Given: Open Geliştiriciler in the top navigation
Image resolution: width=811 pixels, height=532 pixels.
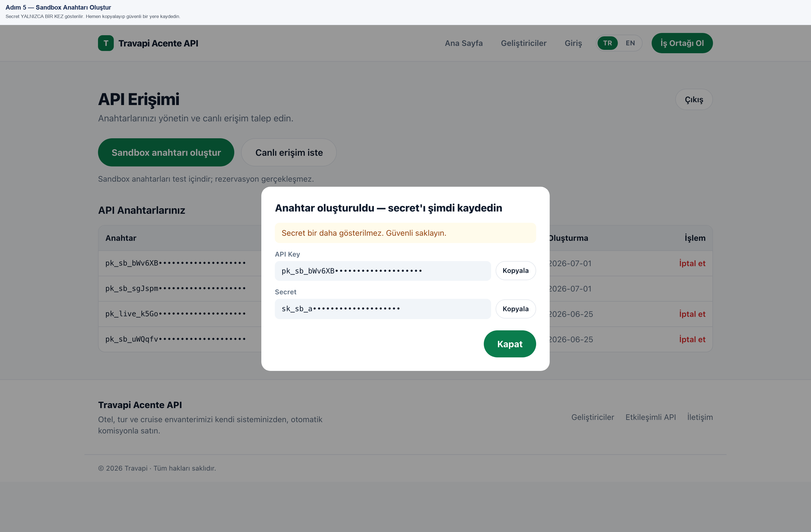Looking at the screenshot, I should 523,43.
